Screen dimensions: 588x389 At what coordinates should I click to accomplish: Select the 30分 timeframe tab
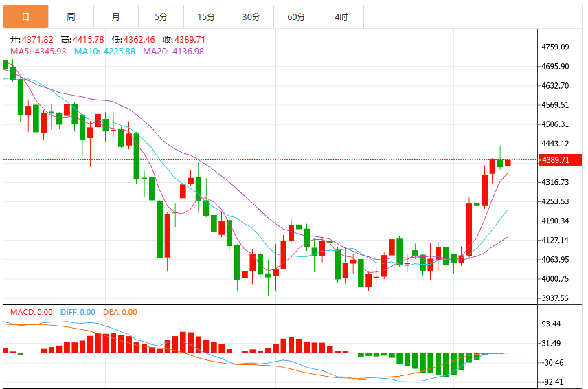251,17
